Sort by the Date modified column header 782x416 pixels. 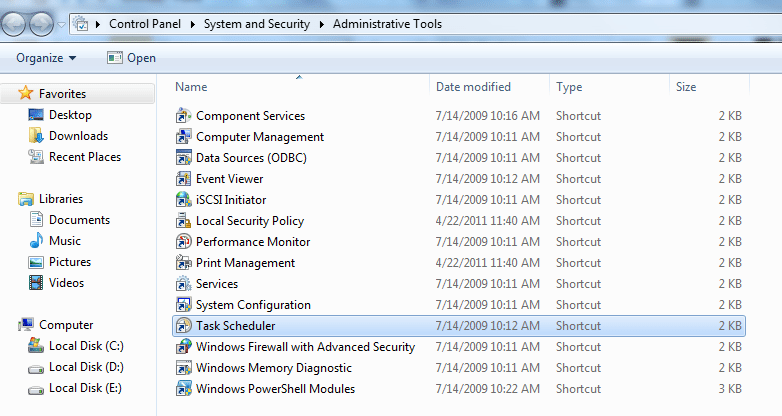click(x=473, y=87)
